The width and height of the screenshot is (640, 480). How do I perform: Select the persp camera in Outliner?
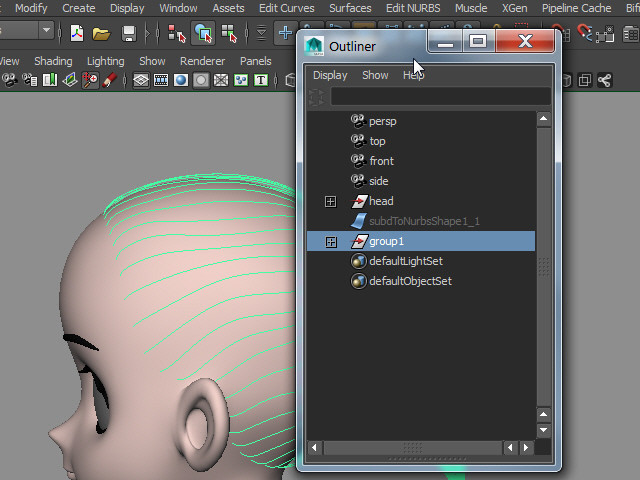[x=382, y=121]
